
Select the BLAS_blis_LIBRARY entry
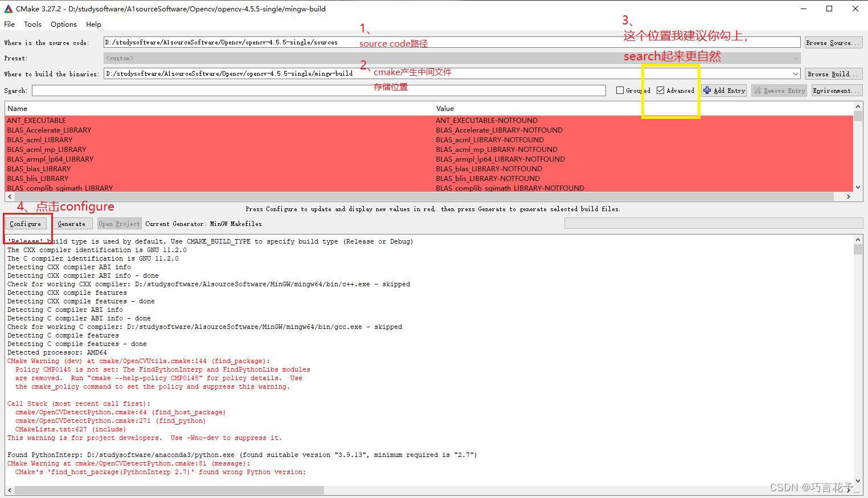pos(38,179)
